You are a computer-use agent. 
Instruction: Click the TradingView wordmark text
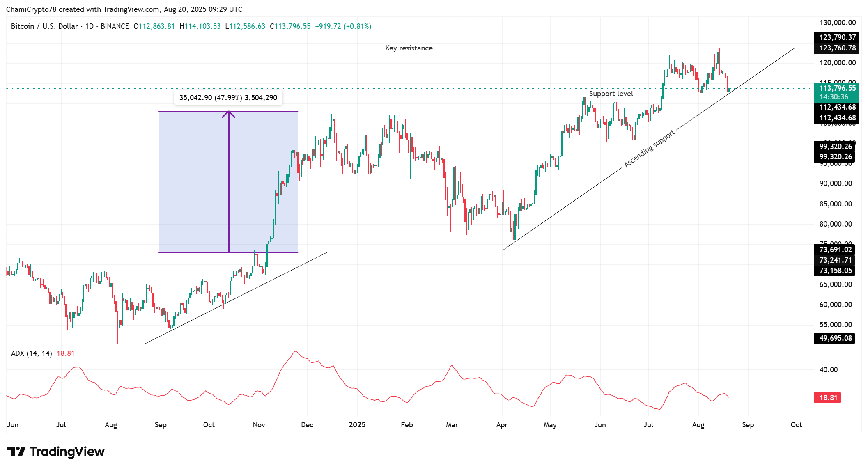(67, 452)
